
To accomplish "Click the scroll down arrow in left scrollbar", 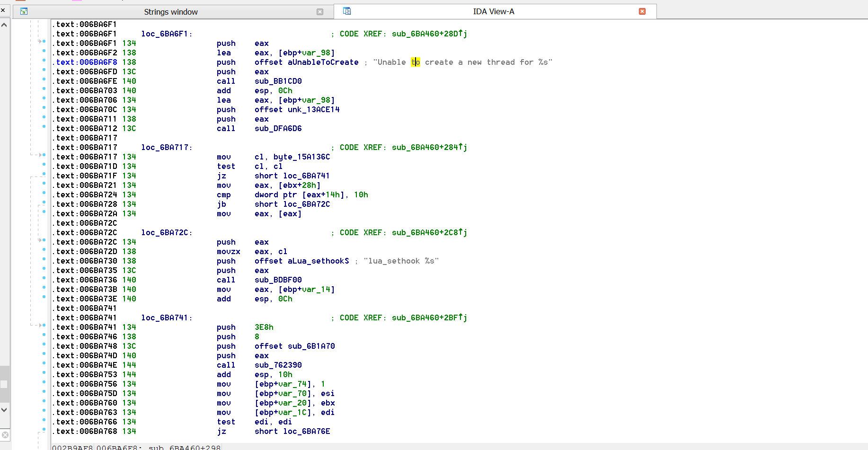I will point(4,410).
